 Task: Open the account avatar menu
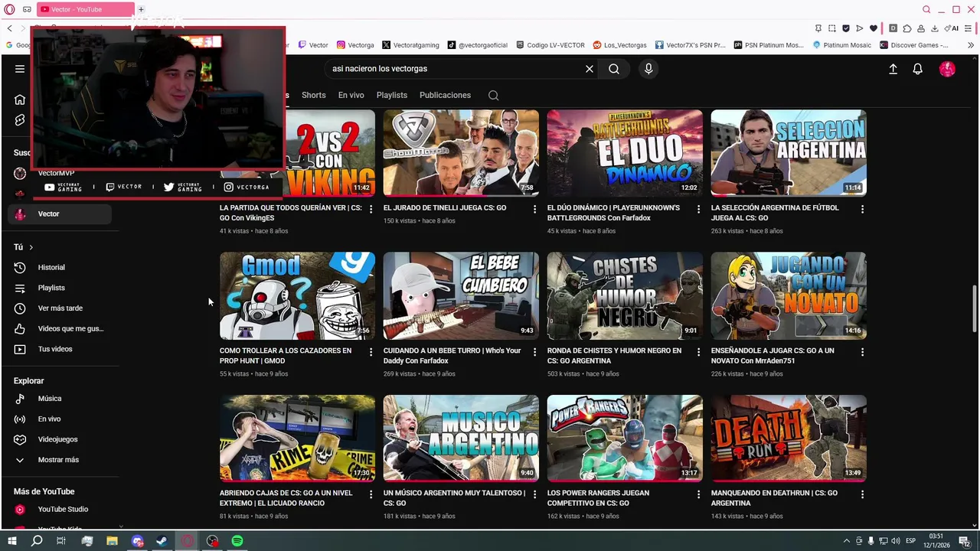click(x=947, y=69)
